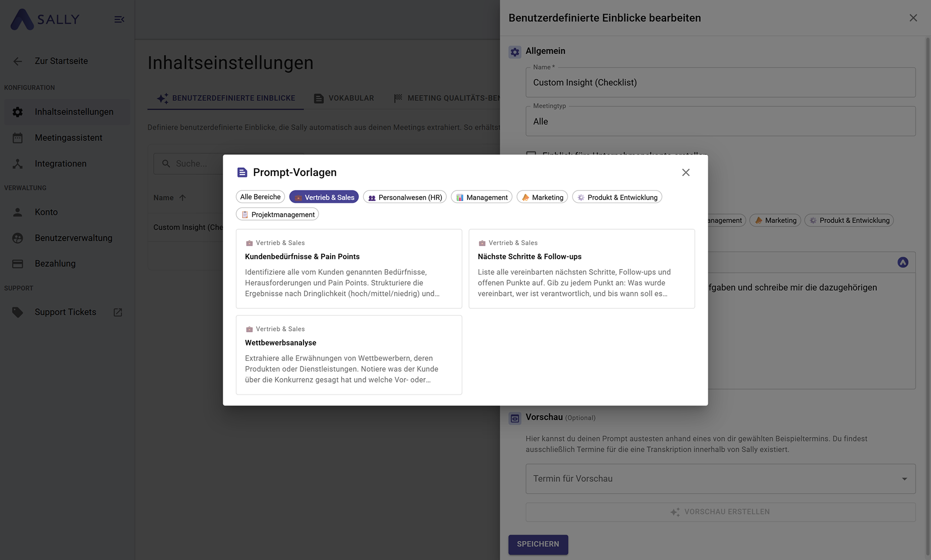Select the Projektmanagement filter chip
The image size is (931, 560).
tap(277, 215)
